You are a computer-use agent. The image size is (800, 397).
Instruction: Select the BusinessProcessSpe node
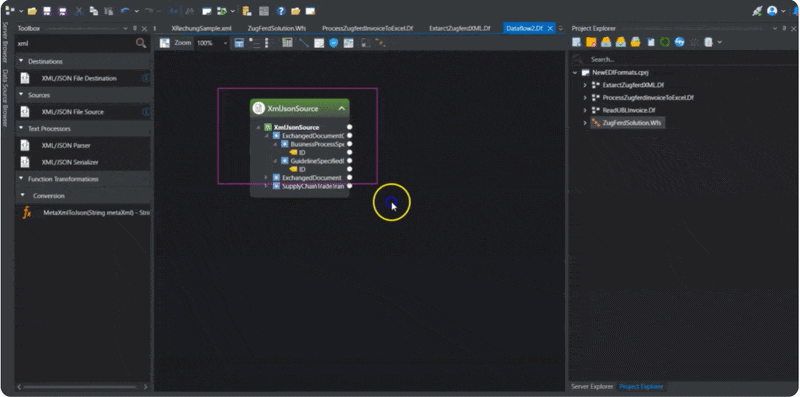point(317,144)
